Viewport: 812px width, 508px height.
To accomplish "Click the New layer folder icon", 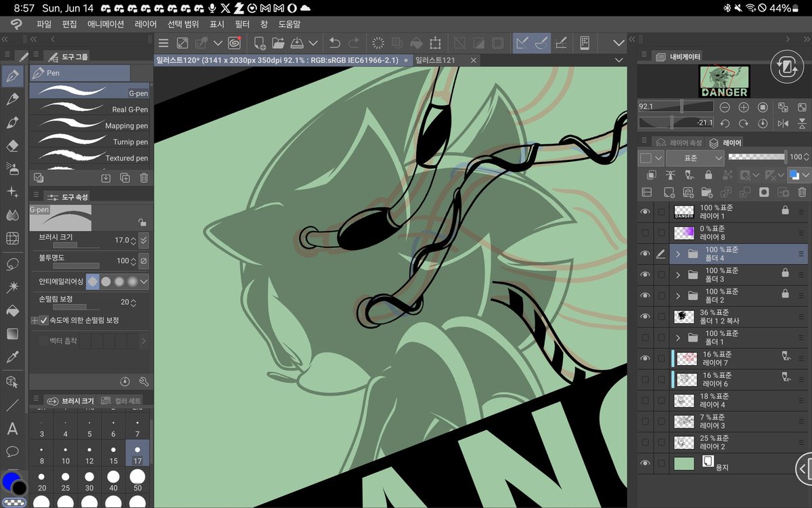I will click(706, 192).
